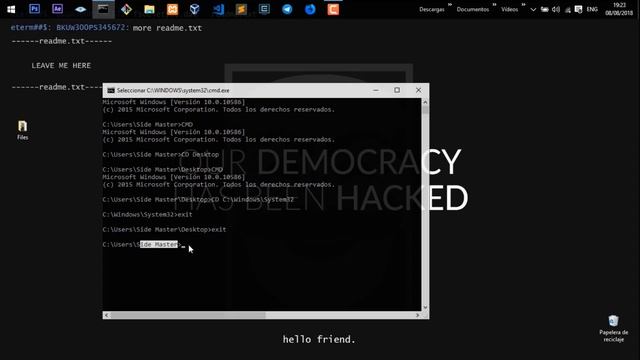Viewport: 640px width, 360px height.
Task: Select the Files desktop icon
Action: (x=22, y=130)
